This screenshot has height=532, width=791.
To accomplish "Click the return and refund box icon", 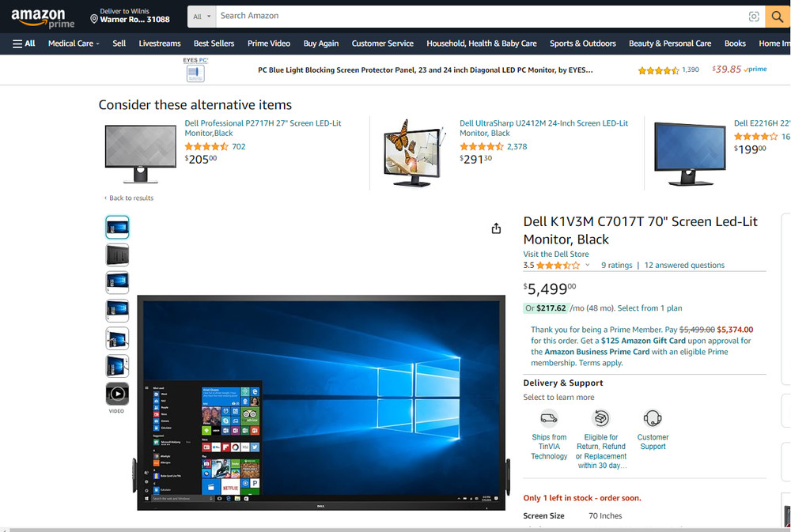I will 601,418.
